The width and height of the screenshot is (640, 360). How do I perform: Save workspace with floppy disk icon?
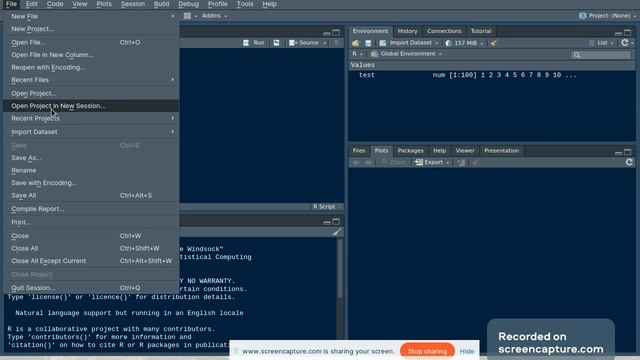[368, 43]
